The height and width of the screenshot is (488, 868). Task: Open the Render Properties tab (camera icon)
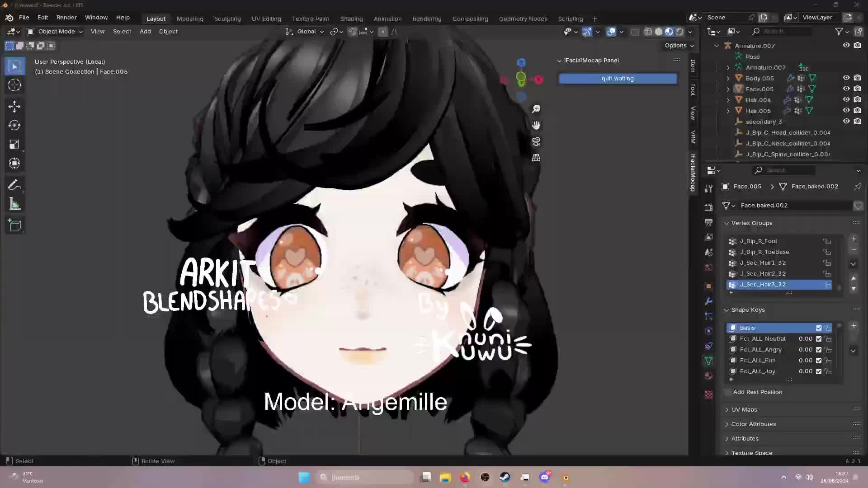(708, 207)
